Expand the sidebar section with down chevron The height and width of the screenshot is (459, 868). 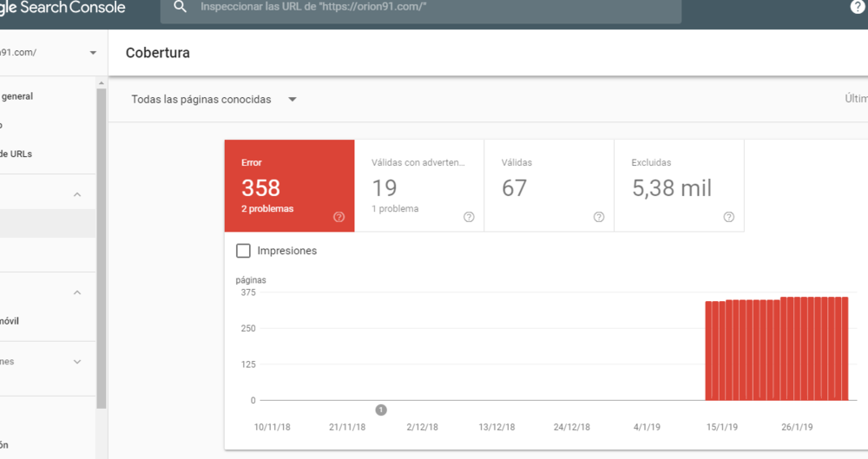click(x=77, y=362)
